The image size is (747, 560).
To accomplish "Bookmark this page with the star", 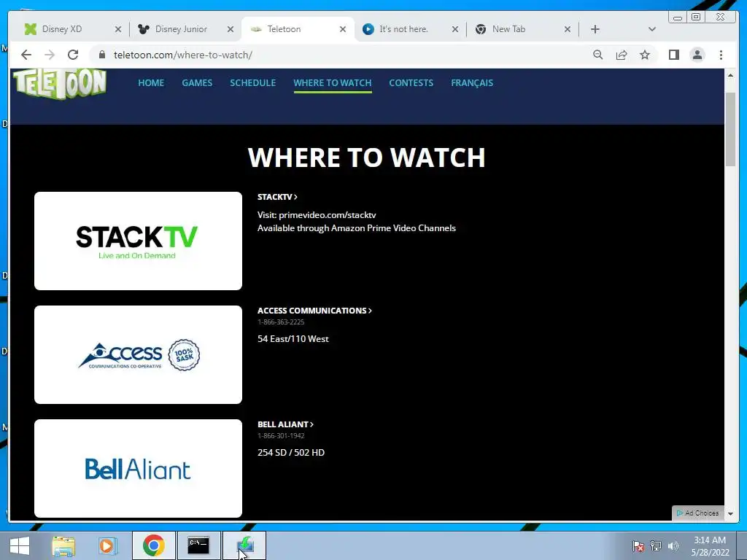I will (645, 55).
